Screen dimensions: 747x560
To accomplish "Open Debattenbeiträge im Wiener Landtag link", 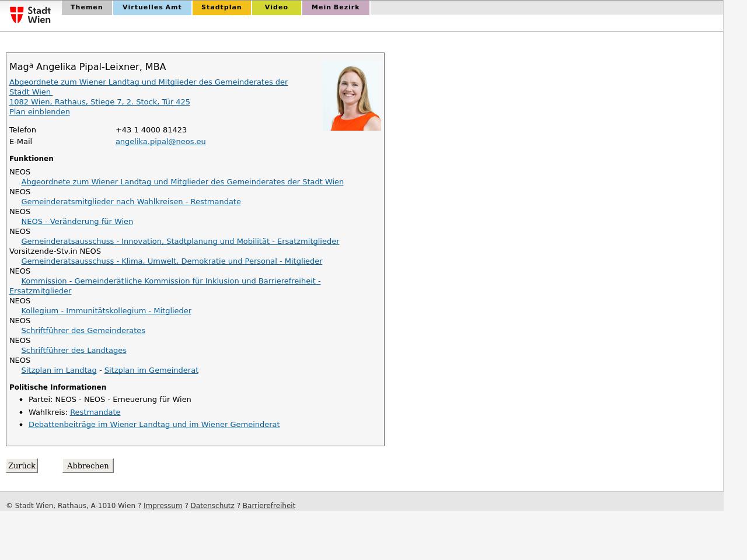I will [x=154, y=424].
